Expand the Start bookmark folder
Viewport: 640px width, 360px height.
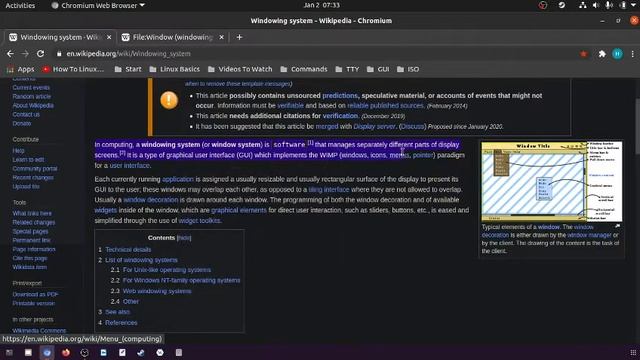pyautogui.click(x=128, y=69)
